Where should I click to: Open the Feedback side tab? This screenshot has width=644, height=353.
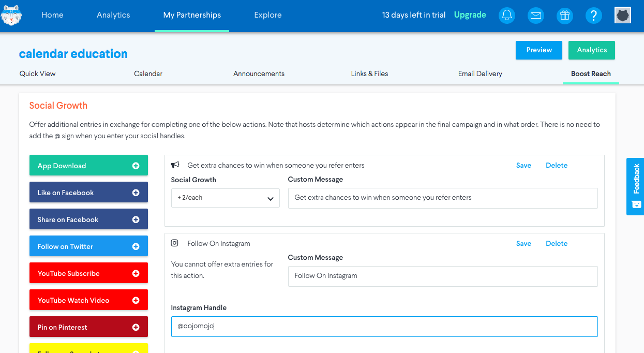tap(636, 186)
